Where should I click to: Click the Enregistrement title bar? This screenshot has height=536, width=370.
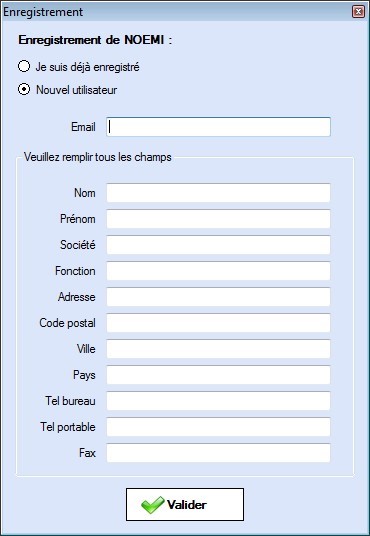(176, 12)
